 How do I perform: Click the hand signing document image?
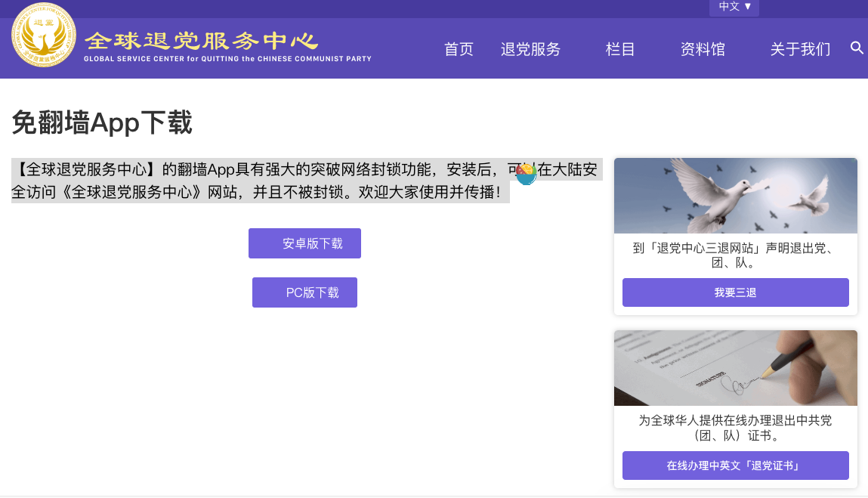coord(735,368)
